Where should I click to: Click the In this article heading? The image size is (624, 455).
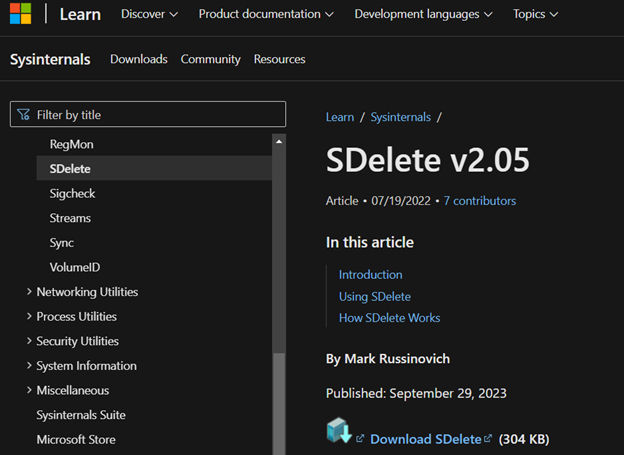(x=370, y=242)
